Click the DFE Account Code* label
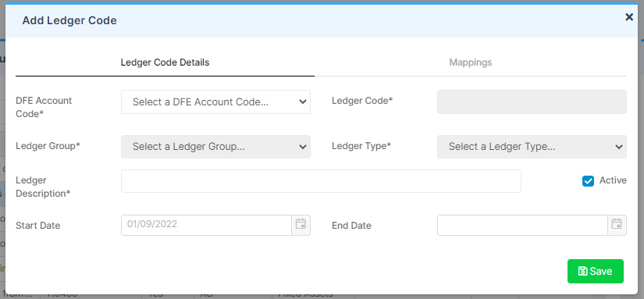 click(44, 107)
